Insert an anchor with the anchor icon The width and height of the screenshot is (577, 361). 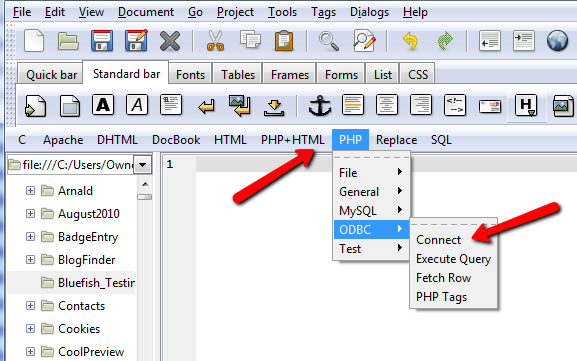319,106
